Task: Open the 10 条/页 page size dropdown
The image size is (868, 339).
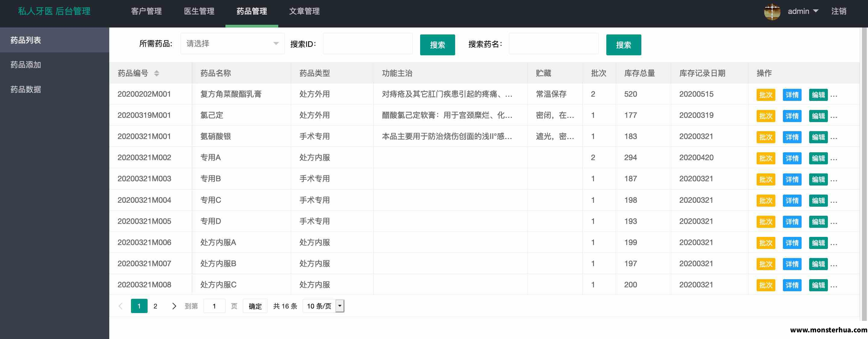Action: pos(324,306)
